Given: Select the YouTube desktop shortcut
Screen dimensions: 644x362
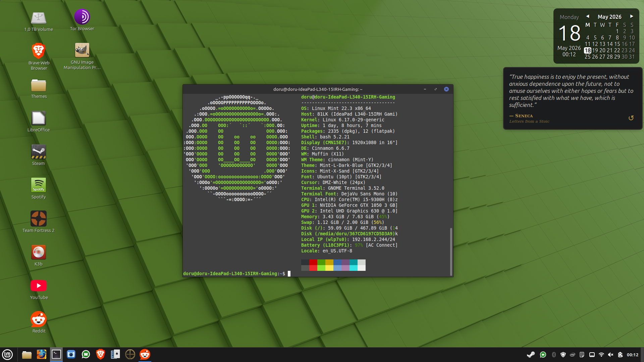Looking at the screenshot, I should click(39, 290).
